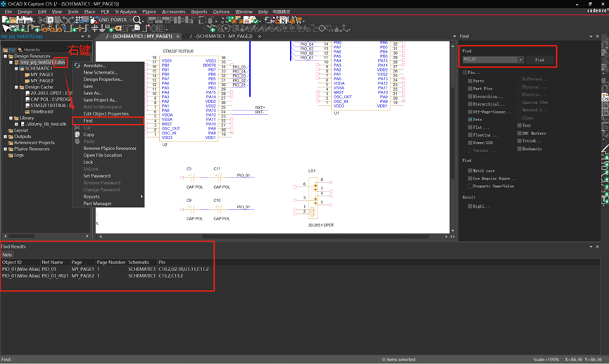This screenshot has height=364, width=609.
Task: Click the PIO_01 find text input field
Action: [490, 59]
